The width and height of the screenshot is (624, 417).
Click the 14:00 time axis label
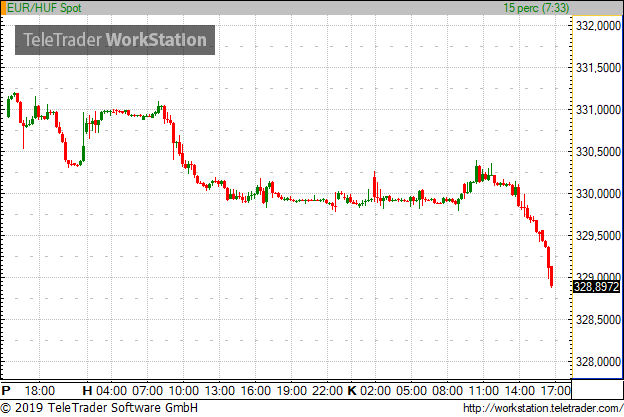520,391
